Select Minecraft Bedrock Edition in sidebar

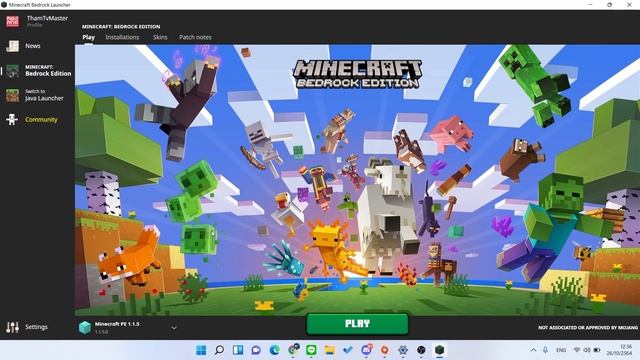click(38, 71)
